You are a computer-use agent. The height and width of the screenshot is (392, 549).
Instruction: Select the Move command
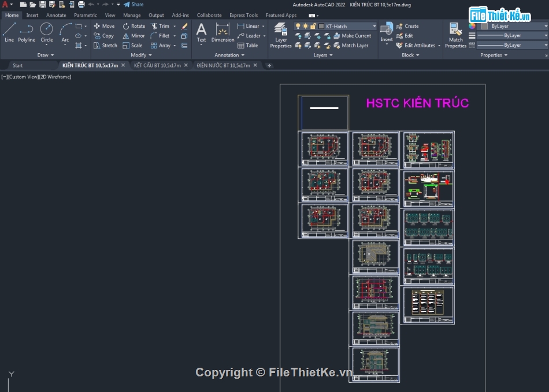point(104,25)
